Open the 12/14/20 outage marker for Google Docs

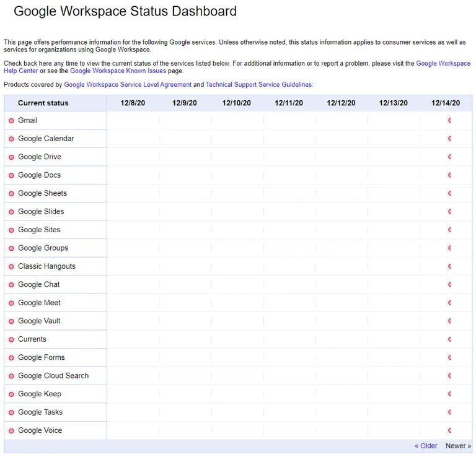point(449,175)
